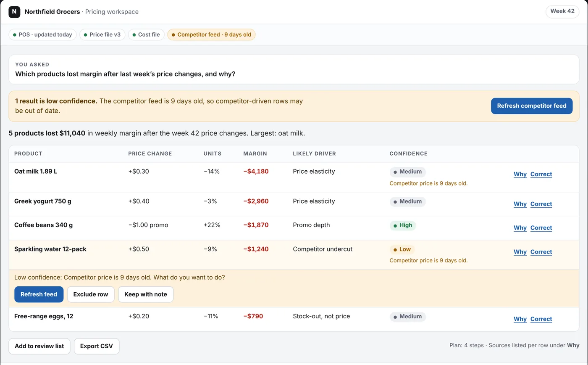Image resolution: width=588 pixels, height=365 pixels.
Task: Click the MARGIN column header
Action: pyautogui.click(x=255, y=153)
